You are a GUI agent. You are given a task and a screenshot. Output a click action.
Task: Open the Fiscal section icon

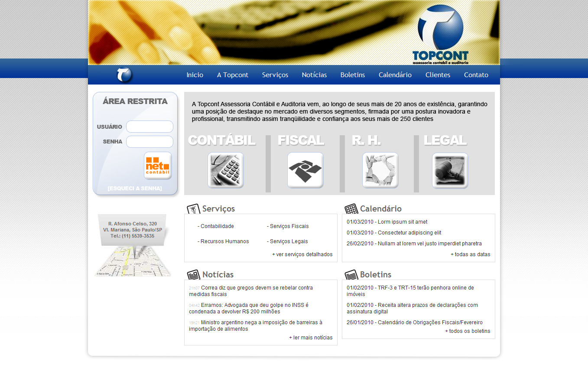click(x=305, y=170)
